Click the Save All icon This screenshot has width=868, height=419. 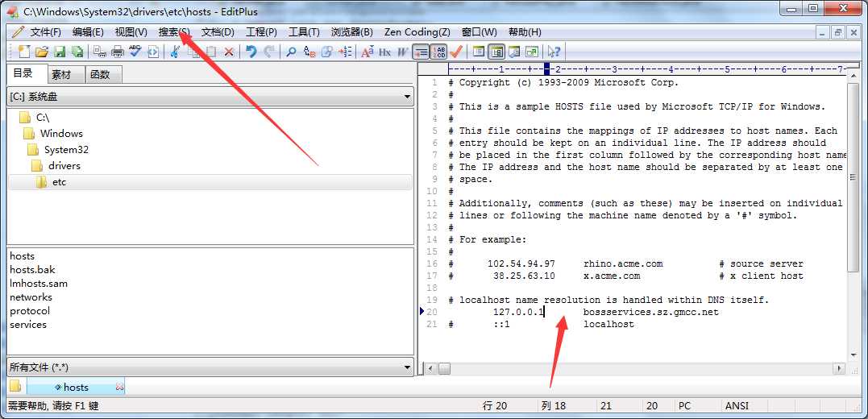pos(77,52)
